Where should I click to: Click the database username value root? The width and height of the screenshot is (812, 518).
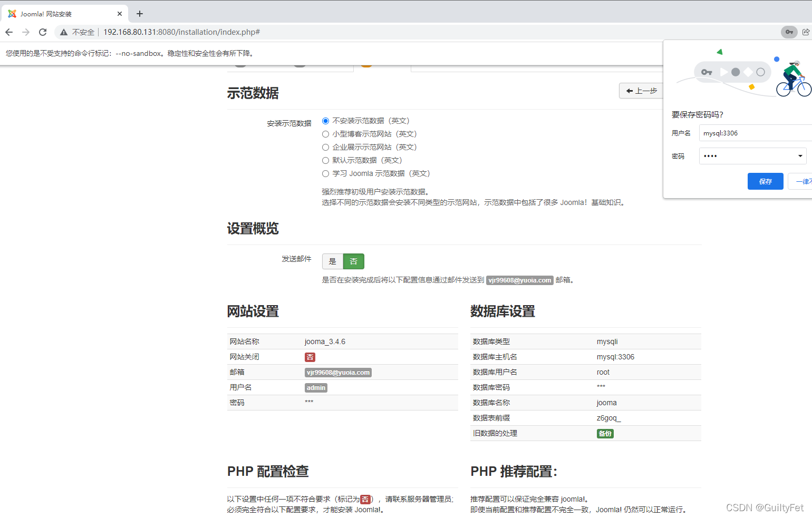pyautogui.click(x=603, y=372)
